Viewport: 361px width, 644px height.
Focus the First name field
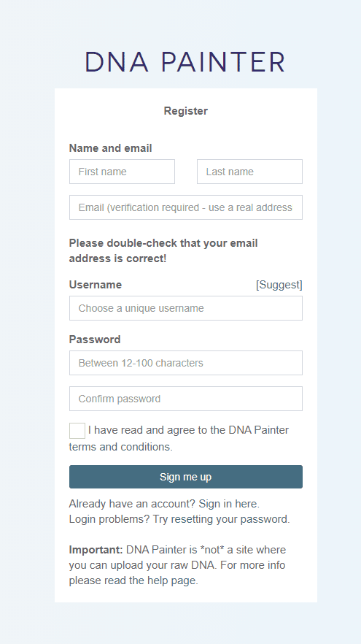[x=122, y=172]
